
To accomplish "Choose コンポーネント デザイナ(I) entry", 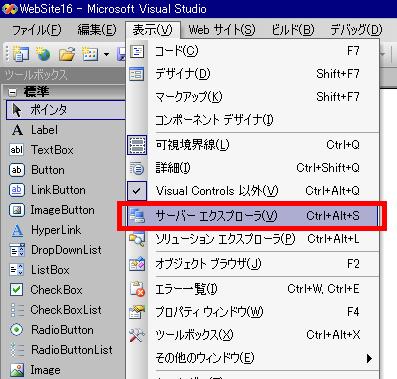I will coord(253,120).
